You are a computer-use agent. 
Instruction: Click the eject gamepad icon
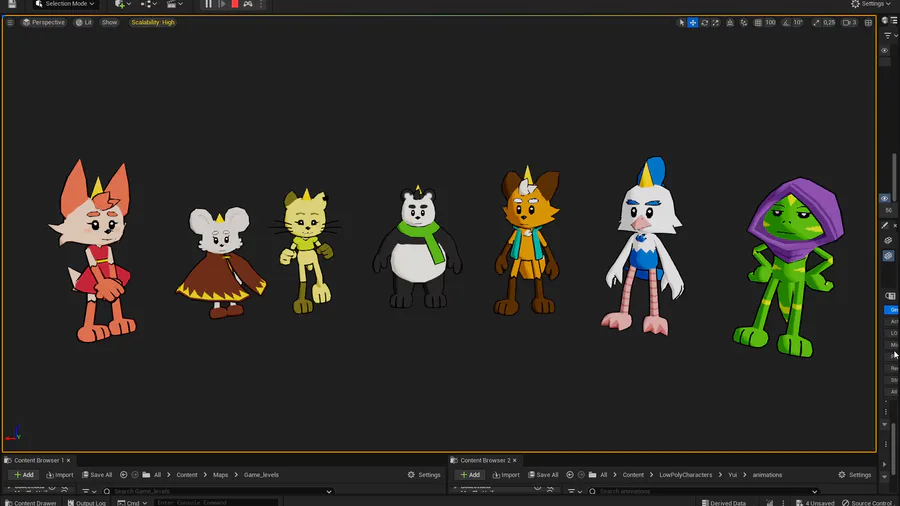tap(248, 4)
